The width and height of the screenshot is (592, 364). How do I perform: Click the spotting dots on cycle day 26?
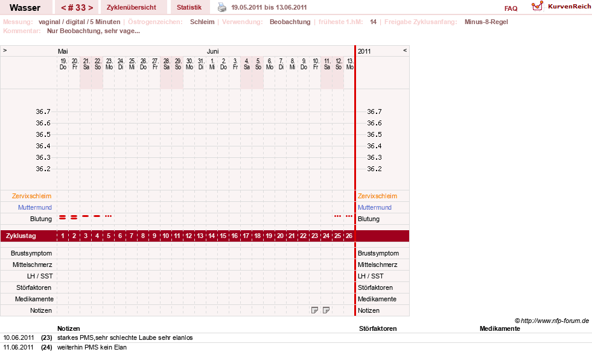point(349,216)
